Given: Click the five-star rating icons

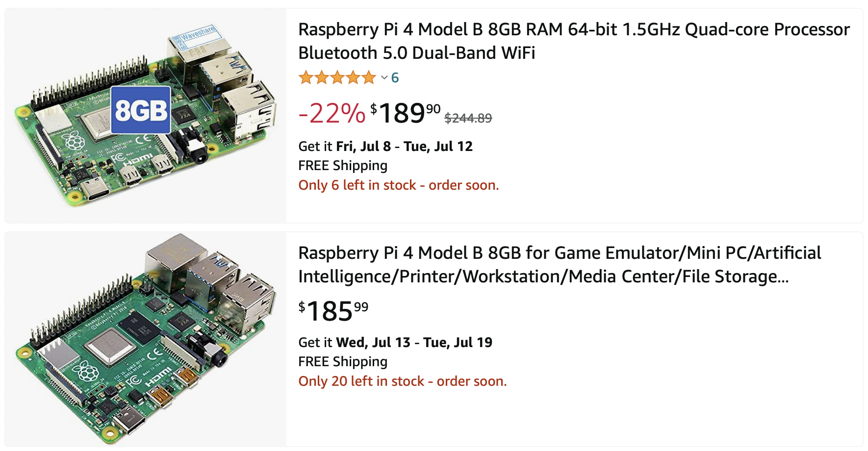Looking at the screenshot, I should [337, 77].
